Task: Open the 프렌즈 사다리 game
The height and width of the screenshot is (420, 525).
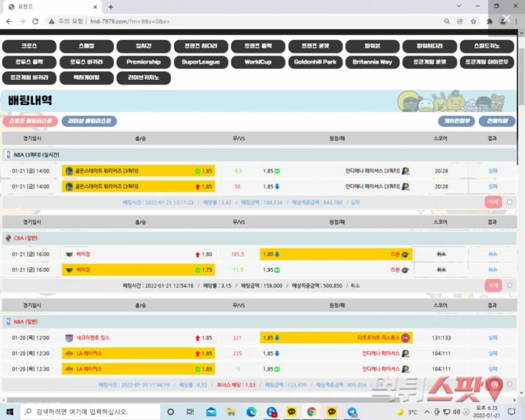Action: [x=201, y=47]
